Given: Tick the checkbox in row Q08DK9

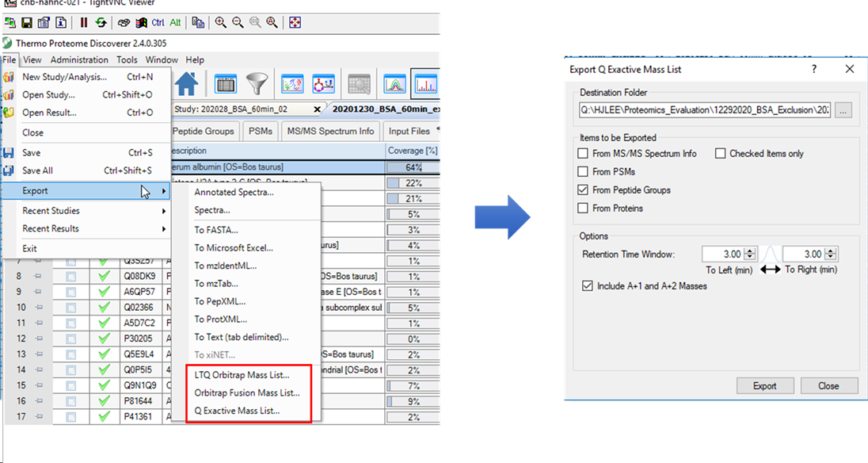Looking at the screenshot, I should pyautogui.click(x=70, y=277).
